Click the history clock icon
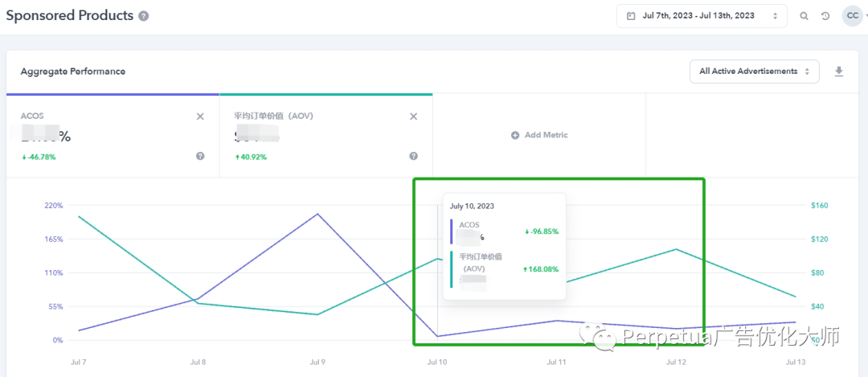Screen dimensions: 868x377 (x=825, y=16)
